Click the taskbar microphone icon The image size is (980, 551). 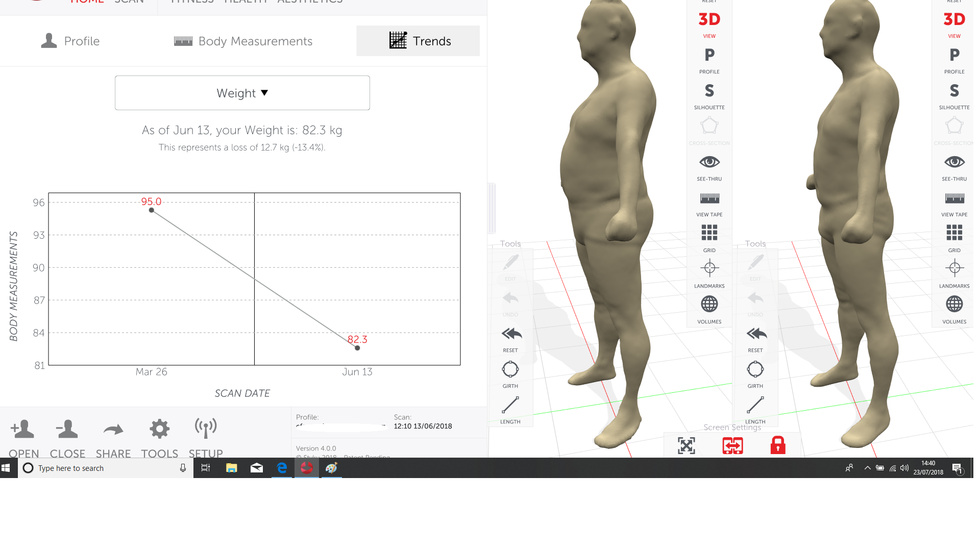[183, 468]
